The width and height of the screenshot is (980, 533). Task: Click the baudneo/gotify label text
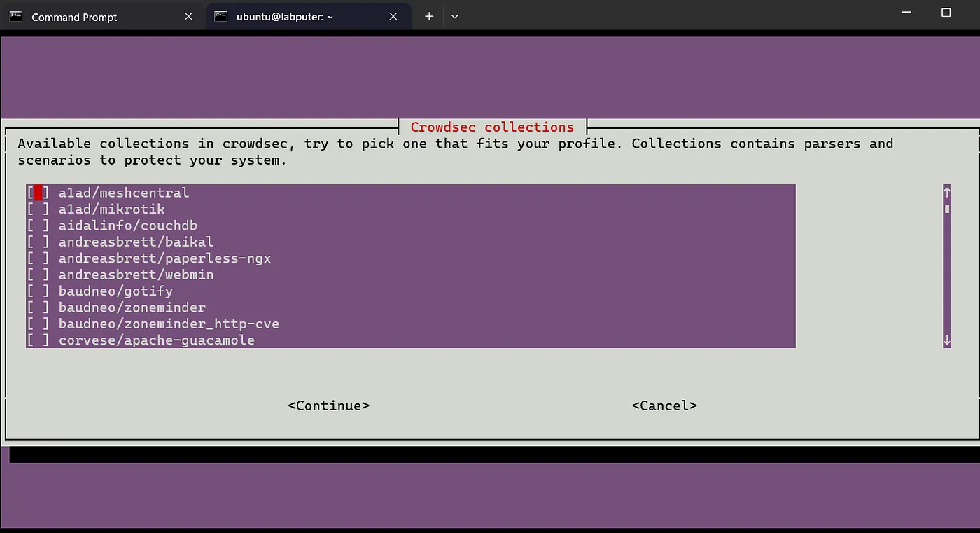coord(116,291)
